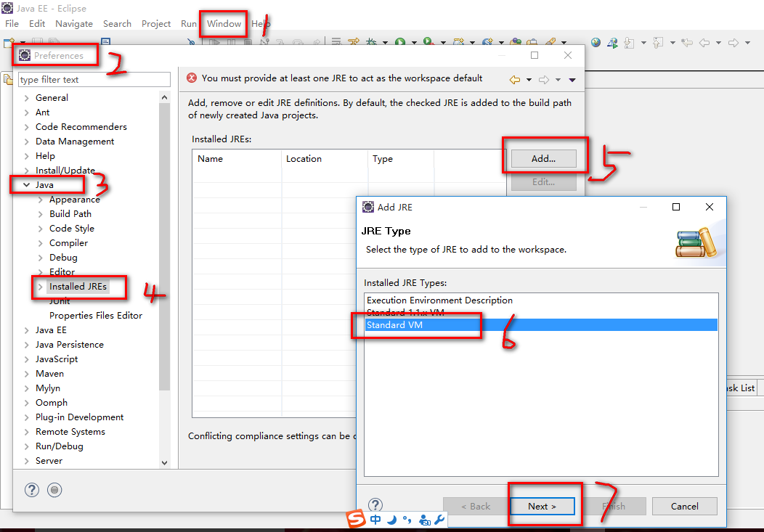Open the File menu
This screenshot has width=764, height=532.
click(12, 23)
